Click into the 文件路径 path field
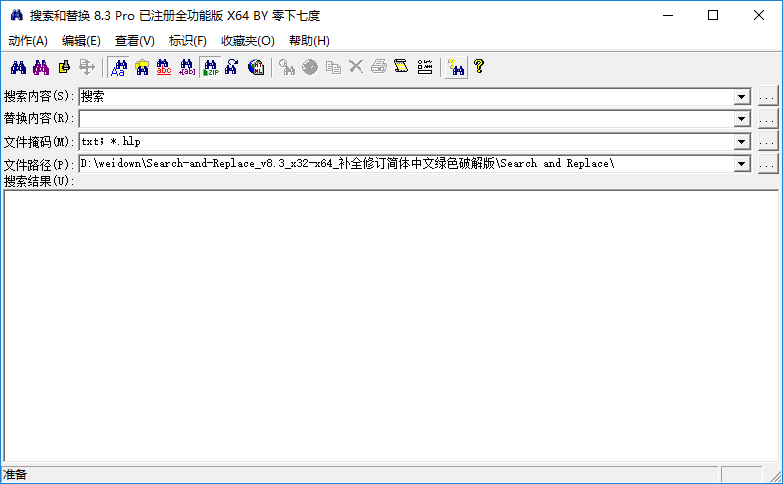Viewport: 783px width, 484px height. point(406,164)
